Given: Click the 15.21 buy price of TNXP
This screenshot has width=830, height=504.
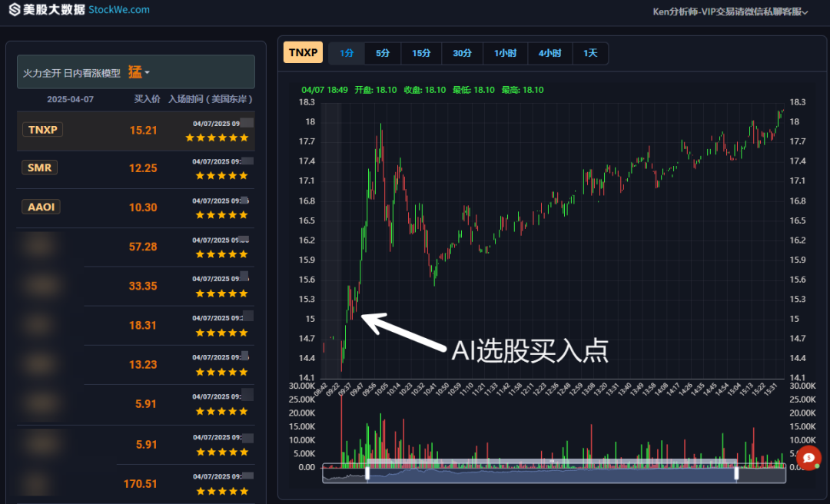Looking at the screenshot, I should point(144,131).
